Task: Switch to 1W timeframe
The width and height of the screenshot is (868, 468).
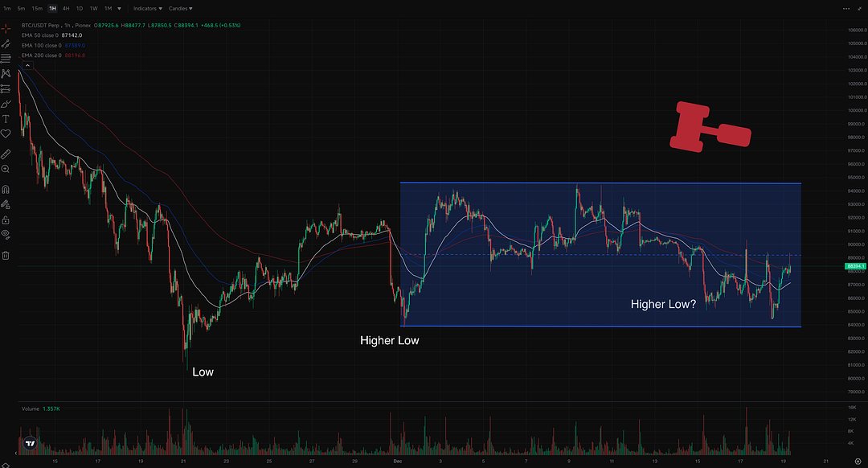Action: (x=93, y=8)
